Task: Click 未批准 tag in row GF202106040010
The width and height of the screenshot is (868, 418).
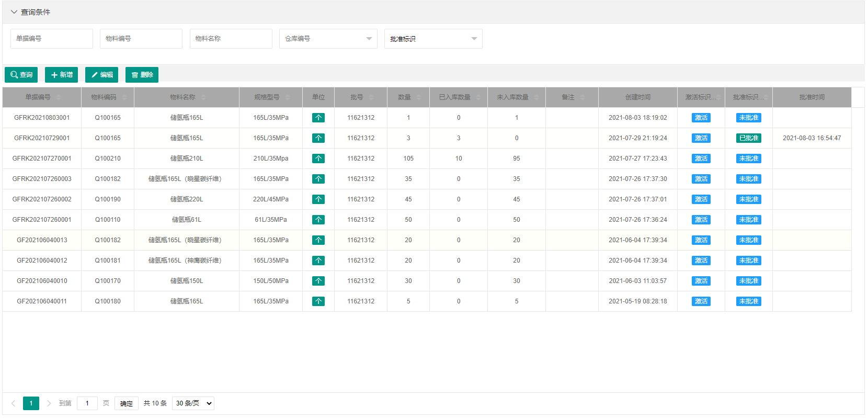Action: pos(749,281)
